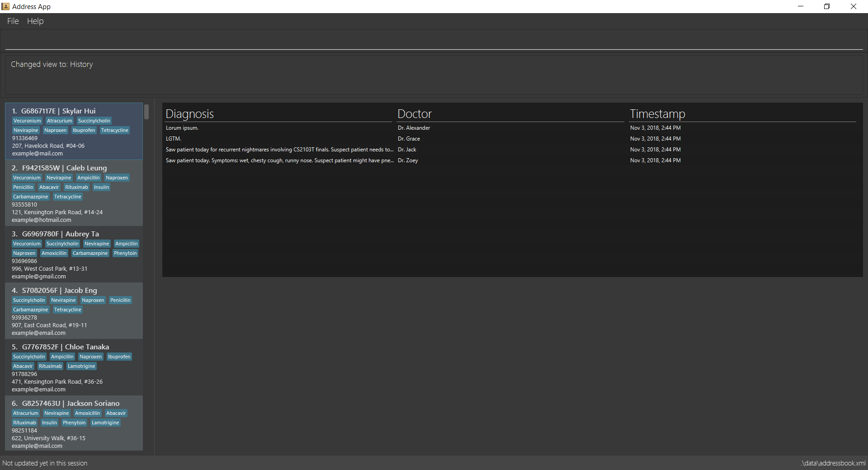Viewport: 868px width, 470px height.
Task: Click Jacob Eng's Penicillin tag
Action: [120, 300]
